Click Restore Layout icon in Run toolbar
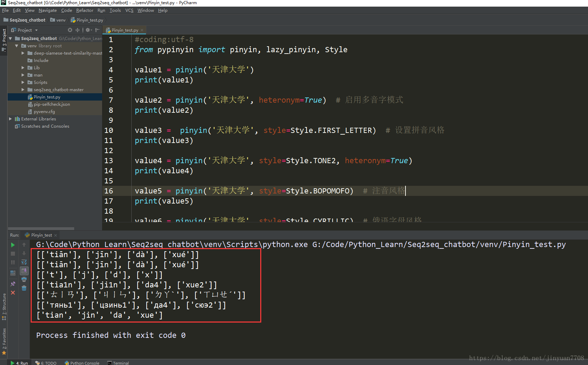Viewport: 588px width, 365px height. [13, 273]
